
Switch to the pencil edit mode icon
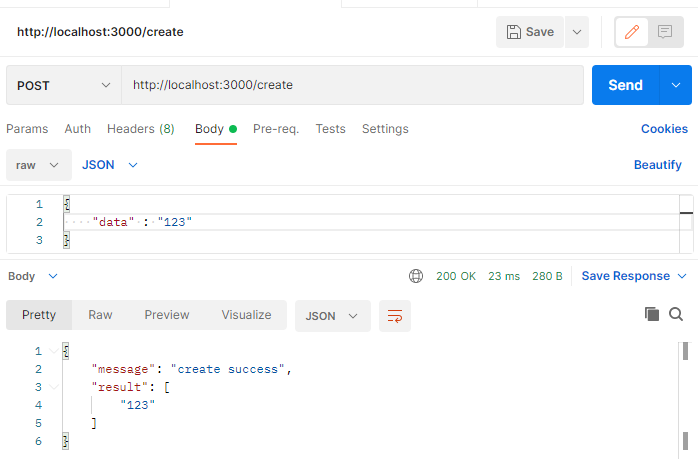pos(632,32)
